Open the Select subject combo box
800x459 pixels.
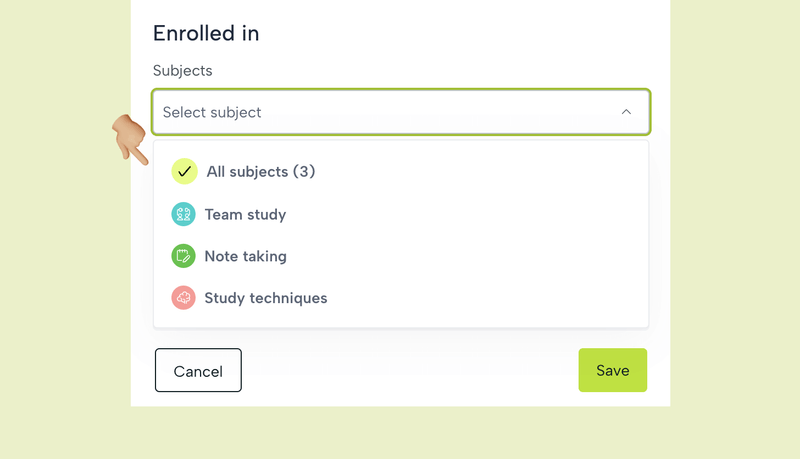coord(400,112)
